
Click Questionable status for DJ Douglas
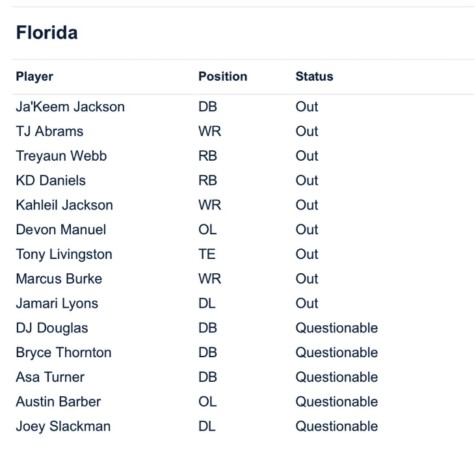tap(336, 328)
